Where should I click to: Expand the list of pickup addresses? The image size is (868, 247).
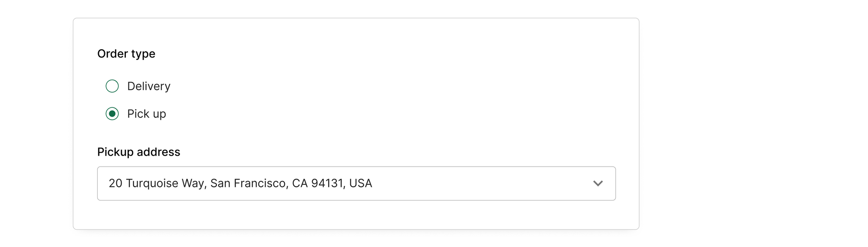pyautogui.click(x=356, y=184)
